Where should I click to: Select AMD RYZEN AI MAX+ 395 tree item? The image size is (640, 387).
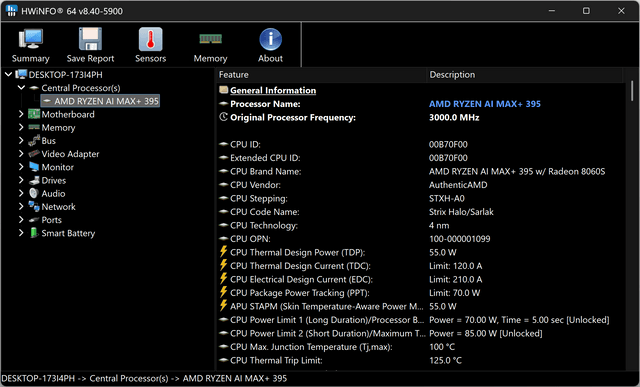[x=100, y=101]
